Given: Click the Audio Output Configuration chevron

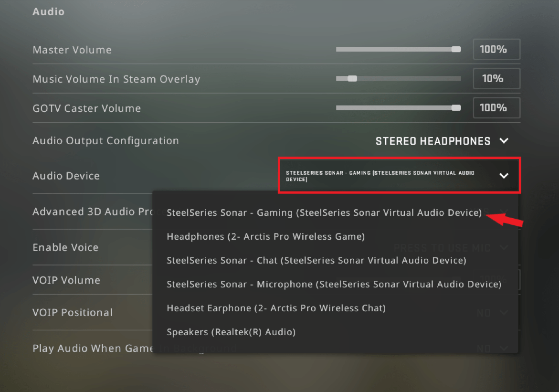Looking at the screenshot, I should pos(504,141).
